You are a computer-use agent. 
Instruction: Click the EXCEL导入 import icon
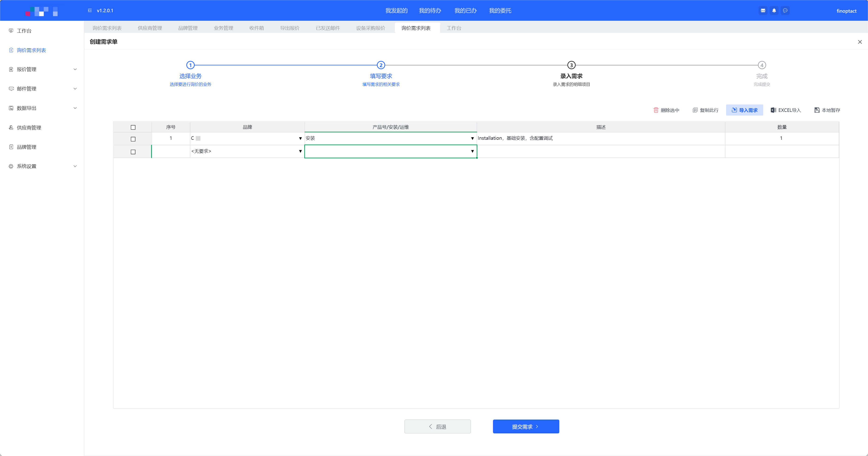pyautogui.click(x=773, y=110)
